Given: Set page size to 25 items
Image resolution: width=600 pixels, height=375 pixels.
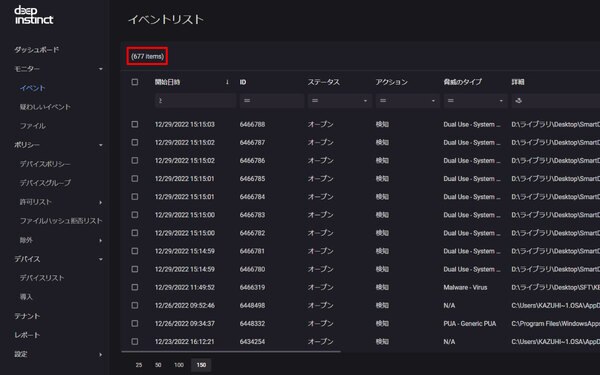Looking at the screenshot, I should coord(139,365).
